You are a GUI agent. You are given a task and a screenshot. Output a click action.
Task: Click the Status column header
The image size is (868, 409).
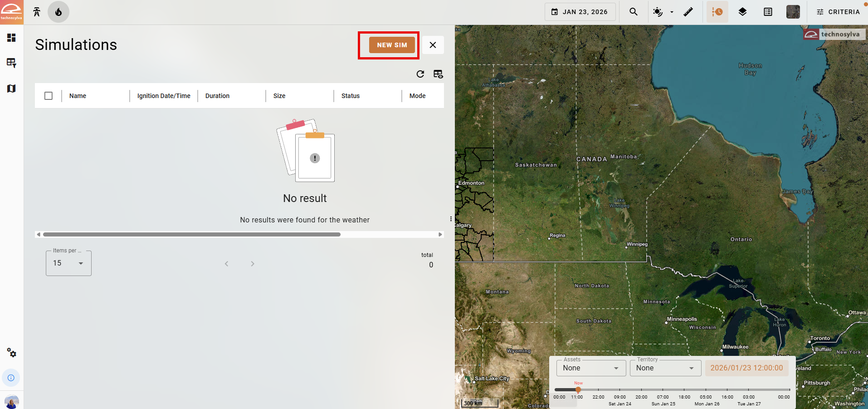click(x=350, y=96)
